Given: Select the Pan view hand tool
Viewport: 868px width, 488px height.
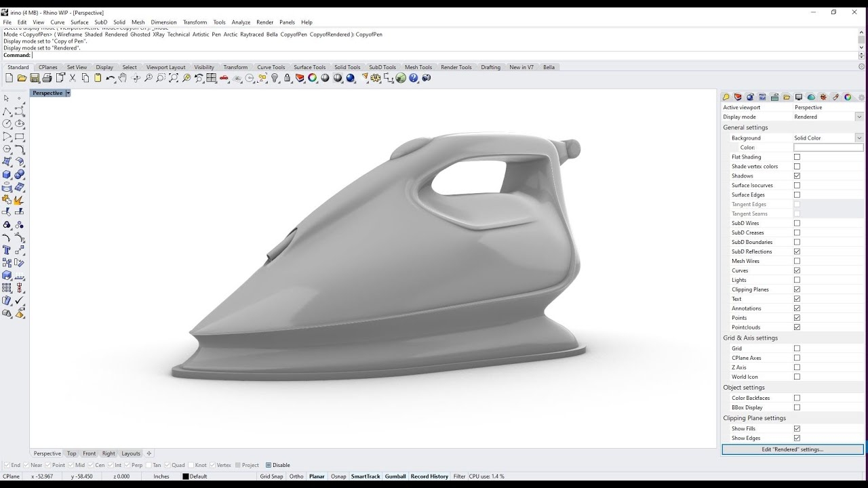Looking at the screenshot, I should pyautogui.click(x=123, y=79).
